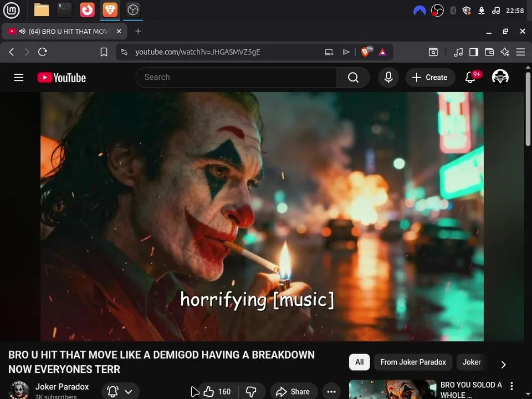Open the Files folder in the taskbar
Screen dimensions: 532x399
tap(42, 10)
